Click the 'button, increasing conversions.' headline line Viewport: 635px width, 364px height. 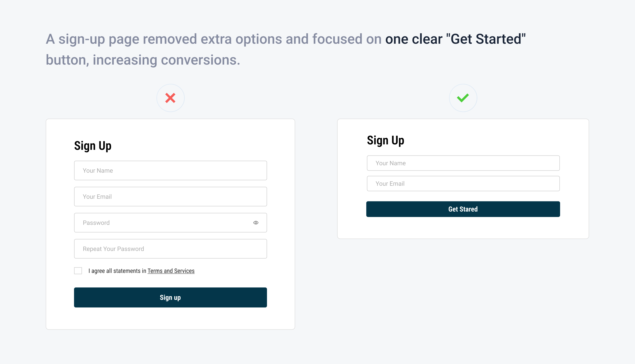tap(143, 60)
